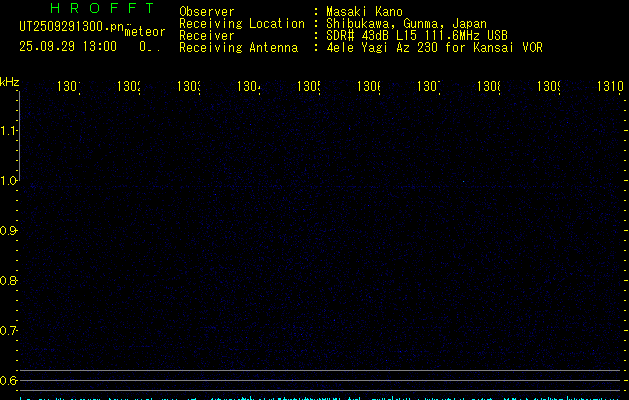Viewport: 629px width, 400px height.
Task: Click the 1.0 kHz frequency tick
Action: (9, 181)
